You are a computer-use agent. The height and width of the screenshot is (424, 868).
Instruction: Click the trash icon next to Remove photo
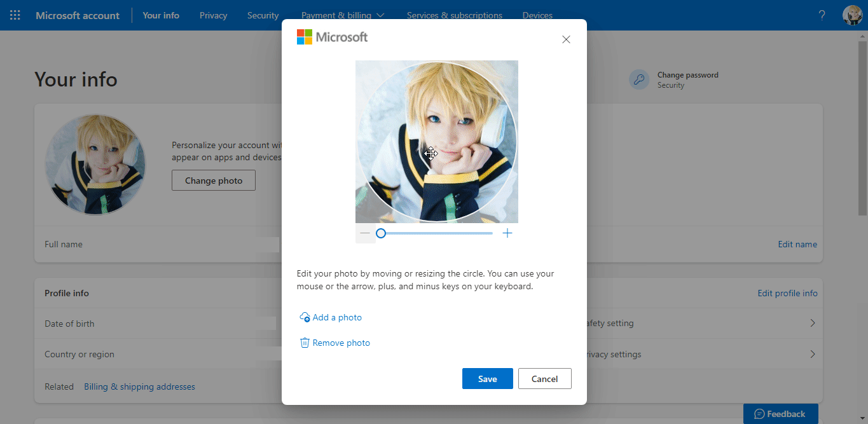click(304, 343)
